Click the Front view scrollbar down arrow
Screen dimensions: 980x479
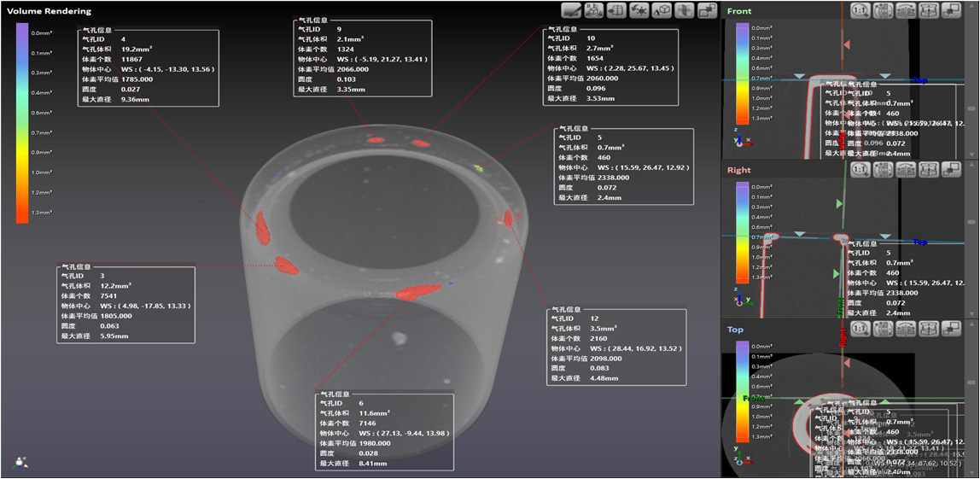[972, 153]
